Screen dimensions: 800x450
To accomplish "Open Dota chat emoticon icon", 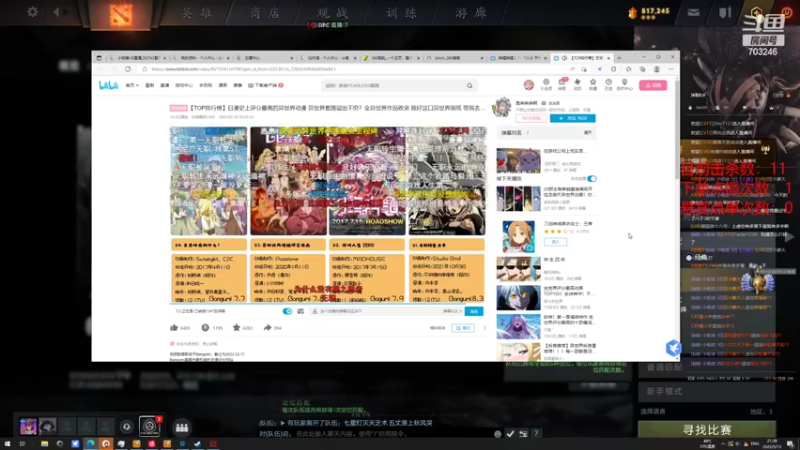I will [497, 434].
